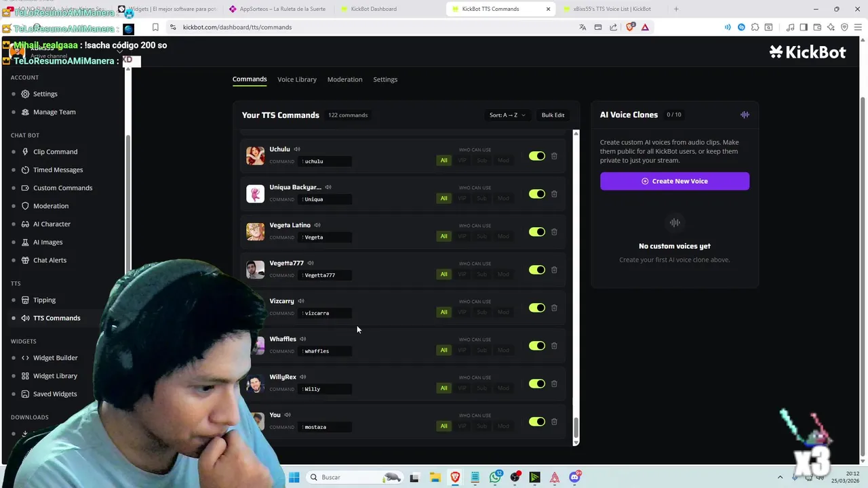The width and height of the screenshot is (868, 488).
Task: Open the Brave browser taskbar icon
Action: (x=455, y=477)
